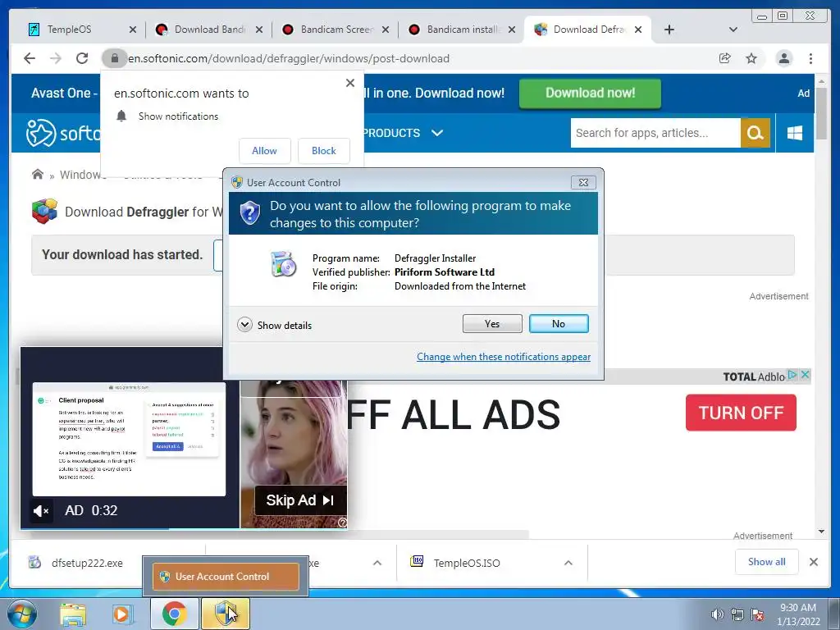The width and height of the screenshot is (840, 630).
Task: Click page scrollbar down arrow
Action: [822, 532]
